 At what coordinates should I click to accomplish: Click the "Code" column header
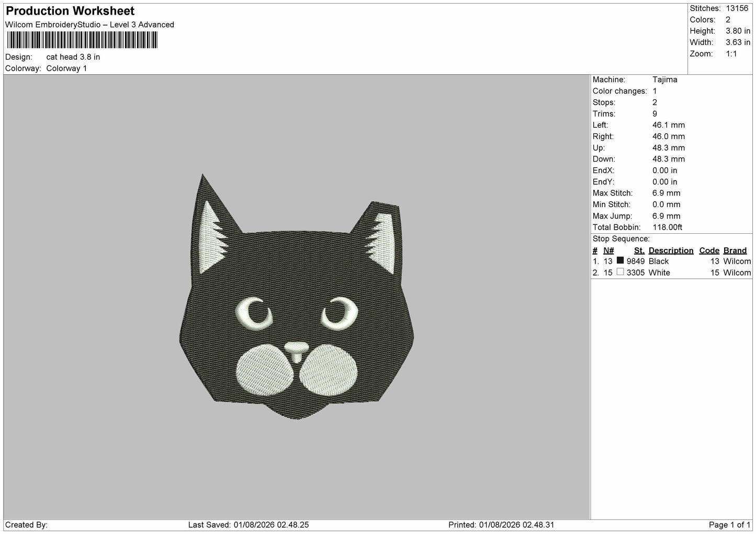pyautogui.click(x=709, y=251)
